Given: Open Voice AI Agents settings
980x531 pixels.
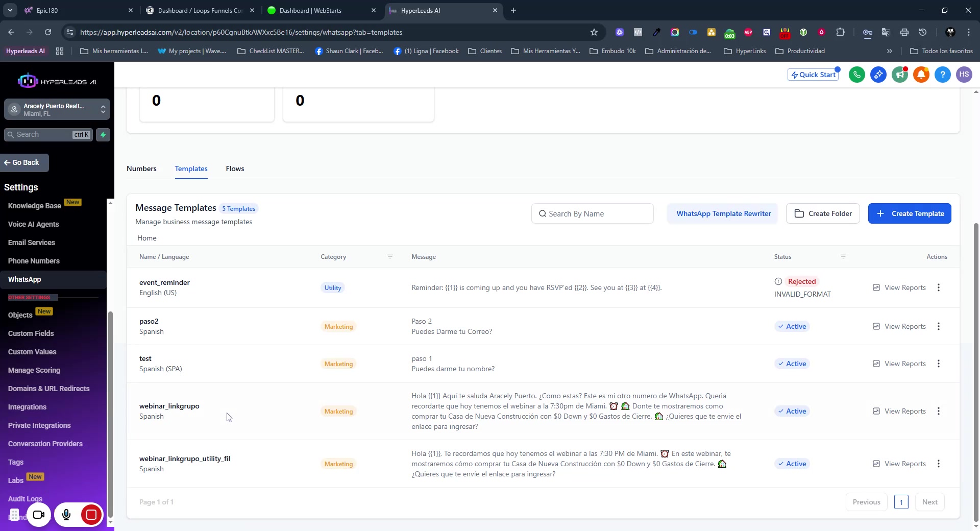Looking at the screenshot, I should [x=33, y=224].
